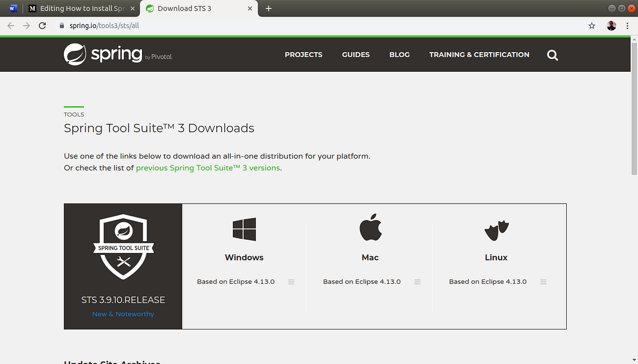
Task: Go back with the browser back arrow
Action: tap(11, 26)
